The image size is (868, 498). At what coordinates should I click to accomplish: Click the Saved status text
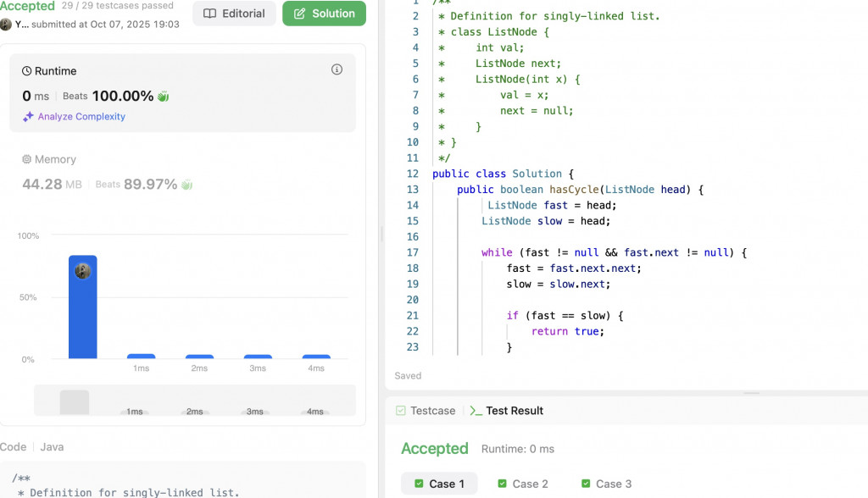coord(408,376)
